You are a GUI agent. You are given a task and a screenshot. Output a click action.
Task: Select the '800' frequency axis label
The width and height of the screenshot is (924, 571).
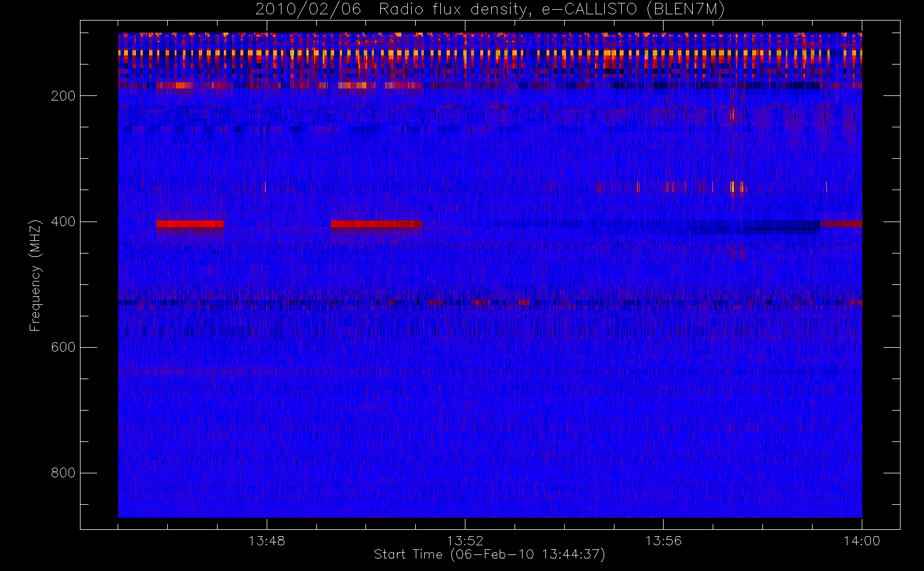pos(63,473)
